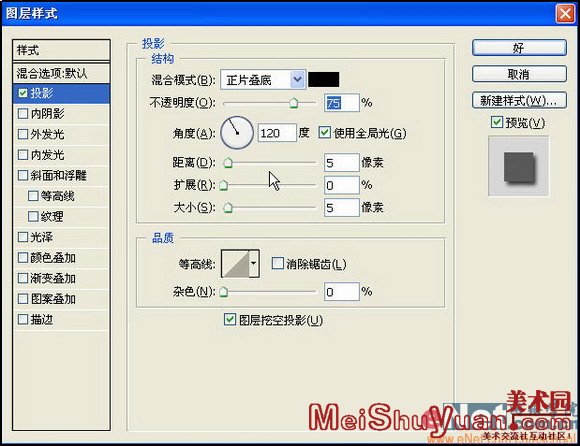
Task: Uncheck 图层挖空投影 option
Action: coord(230,320)
